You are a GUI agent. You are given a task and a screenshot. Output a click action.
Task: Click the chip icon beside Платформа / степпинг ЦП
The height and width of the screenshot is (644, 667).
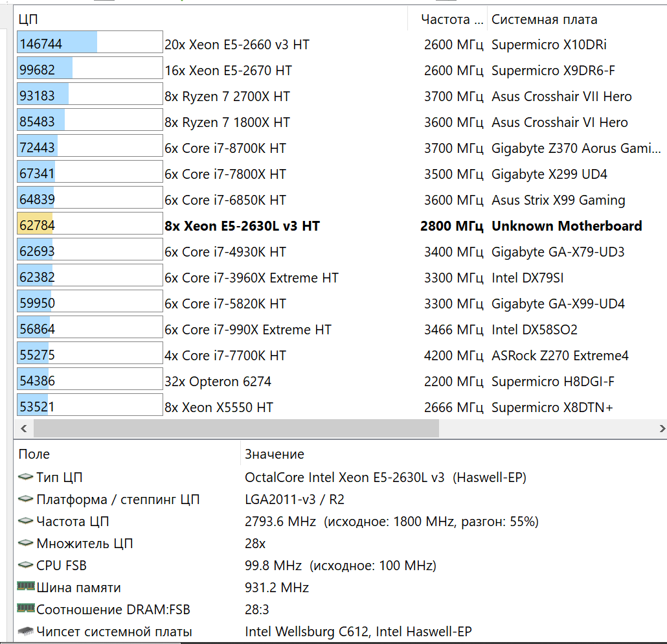[x=25, y=498]
